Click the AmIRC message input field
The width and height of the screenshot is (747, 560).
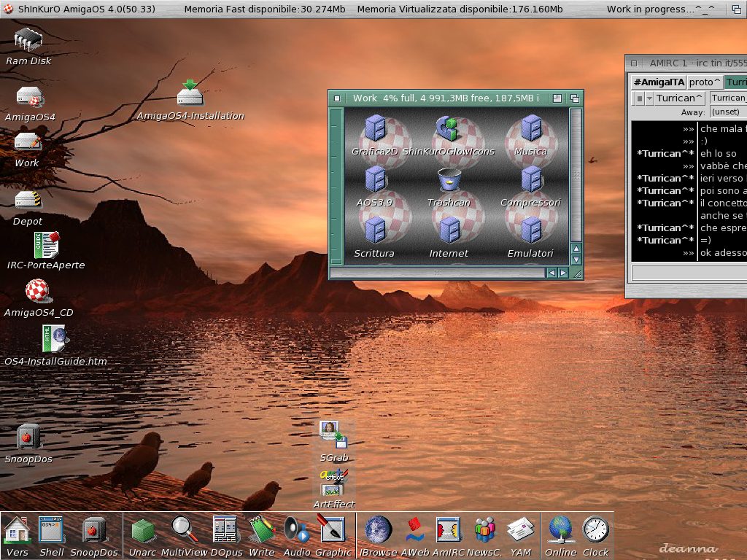[x=689, y=273]
